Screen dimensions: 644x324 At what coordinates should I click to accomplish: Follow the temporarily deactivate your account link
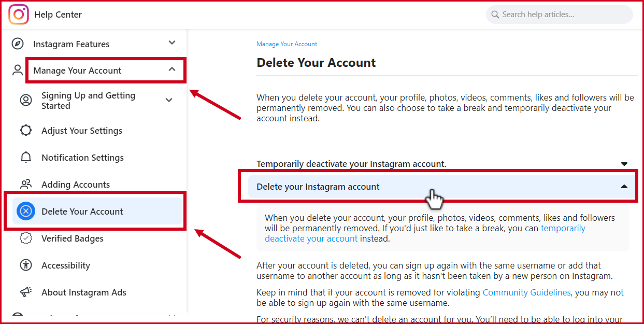(425, 233)
